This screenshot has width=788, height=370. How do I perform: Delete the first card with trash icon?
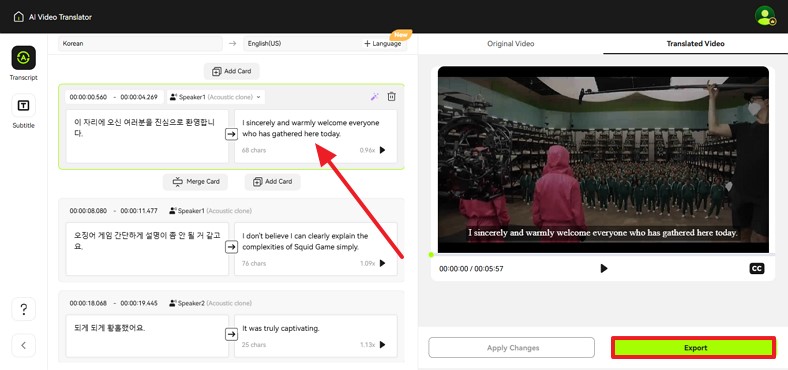(391, 97)
